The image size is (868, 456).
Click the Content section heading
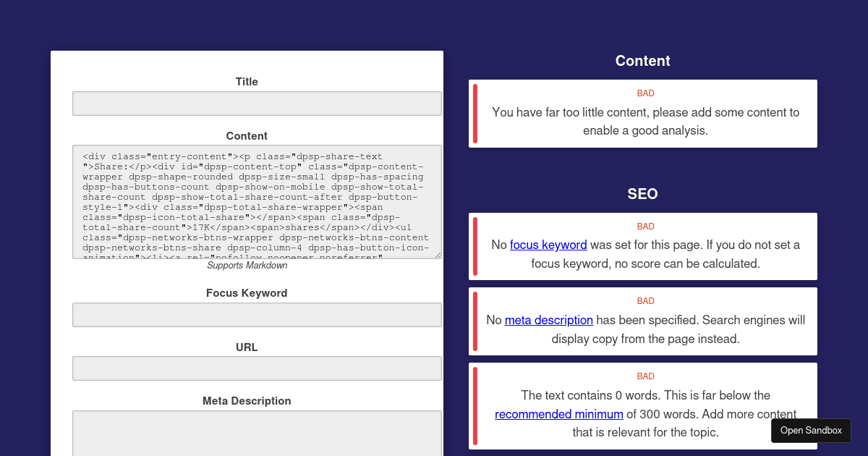tap(642, 61)
